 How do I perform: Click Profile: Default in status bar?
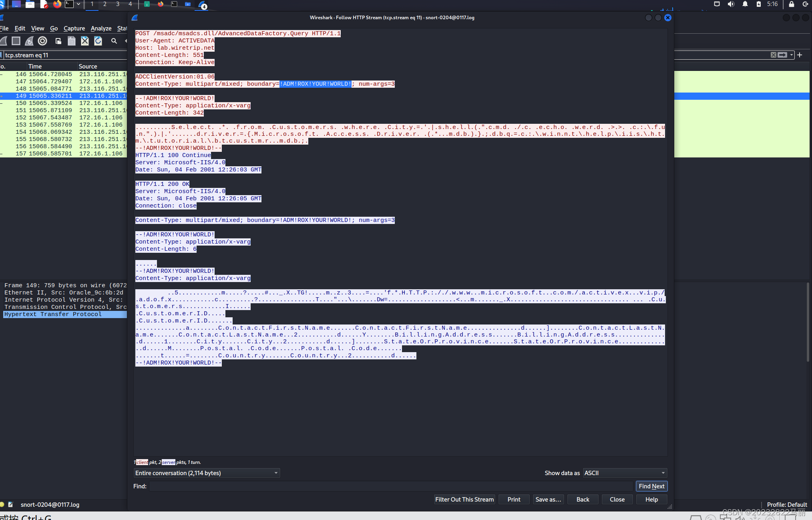(787, 504)
